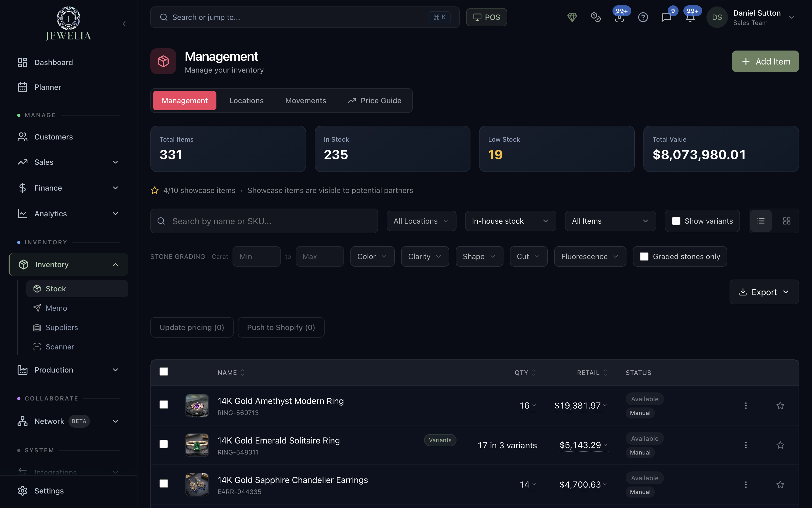The width and height of the screenshot is (812, 508).
Task: Open more options for Sapphire Chandelier Earrings
Action: point(746,484)
